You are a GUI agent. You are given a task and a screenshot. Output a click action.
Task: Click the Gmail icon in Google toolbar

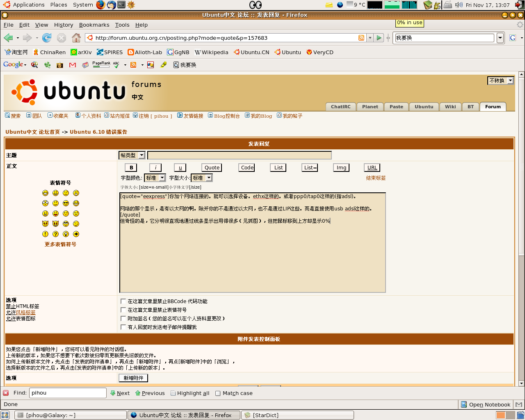click(73, 65)
